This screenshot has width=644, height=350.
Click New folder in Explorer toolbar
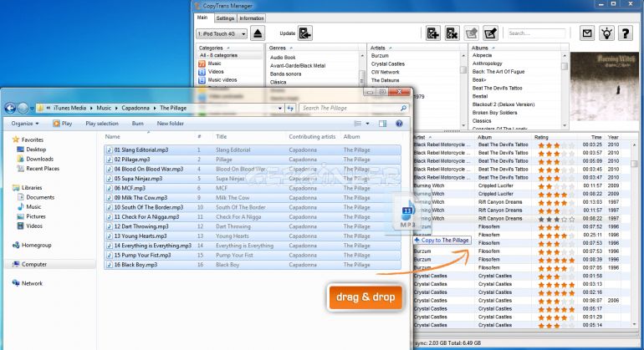coord(170,124)
